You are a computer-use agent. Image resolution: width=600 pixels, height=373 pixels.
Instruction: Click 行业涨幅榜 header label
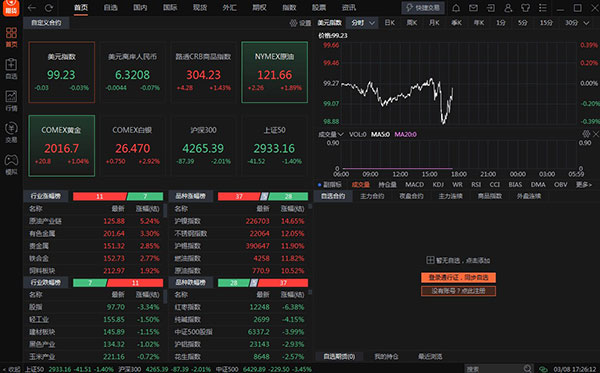[46, 196]
